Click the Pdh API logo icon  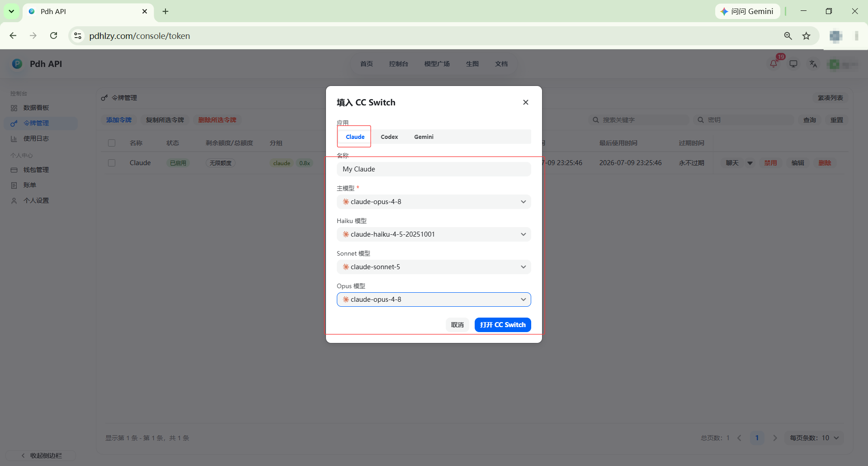click(17, 64)
